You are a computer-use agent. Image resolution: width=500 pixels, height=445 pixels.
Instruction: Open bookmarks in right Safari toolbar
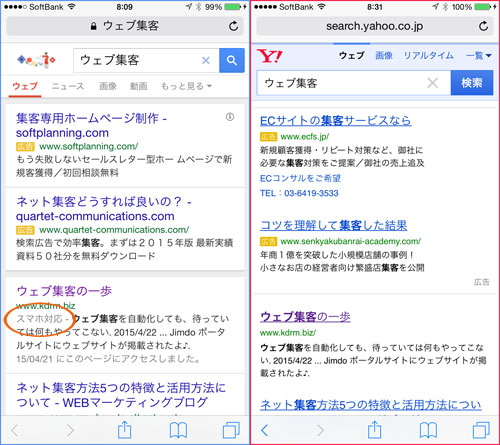428,430
